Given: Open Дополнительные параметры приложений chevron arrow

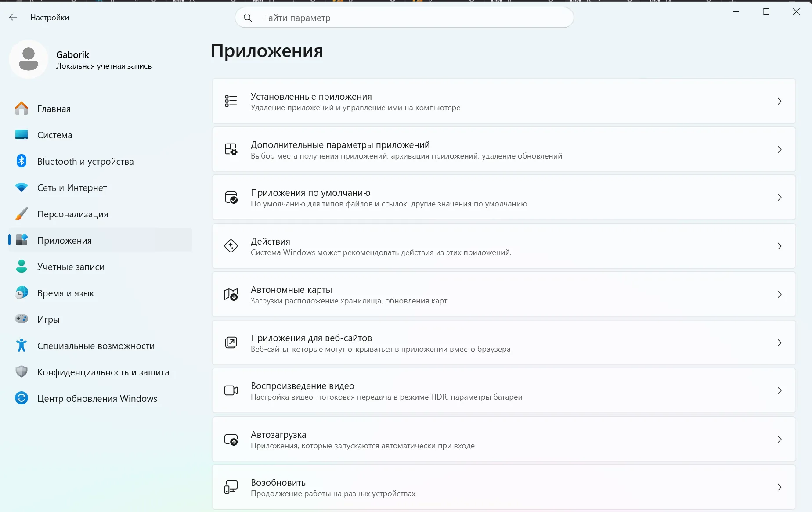Looking at the screenshot, I should [780, 149].
